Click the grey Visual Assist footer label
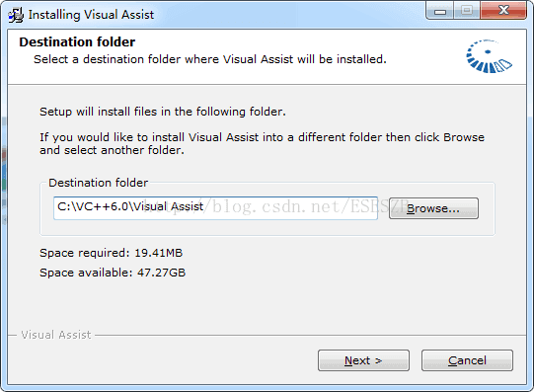534x392 pixels. coord(56,335)
